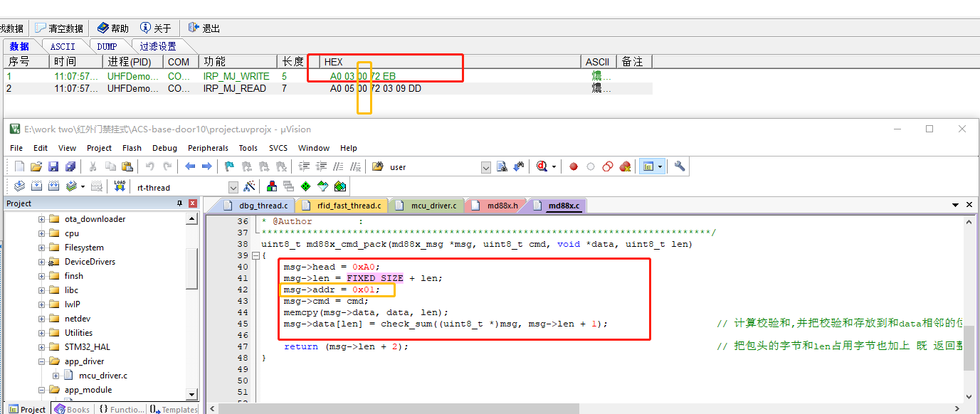980x414 pixels.
Task: Open the rt-thread target dropdown
Action: (233, 187)
